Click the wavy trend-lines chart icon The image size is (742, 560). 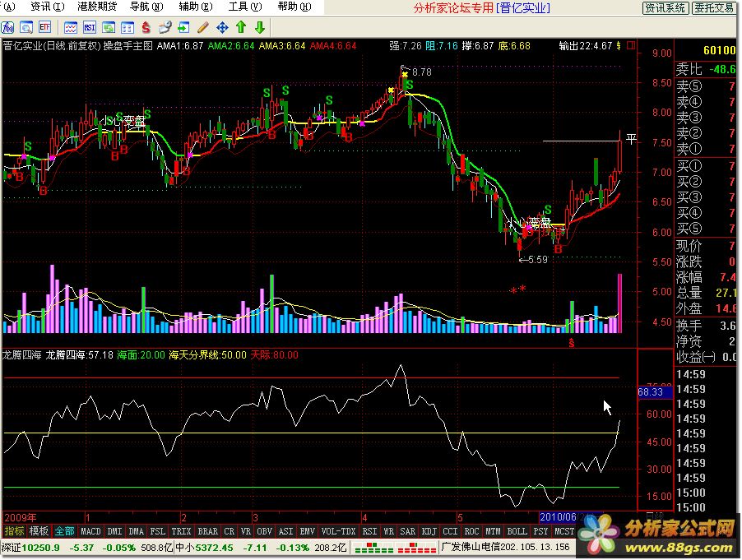[x=71, y=28]
